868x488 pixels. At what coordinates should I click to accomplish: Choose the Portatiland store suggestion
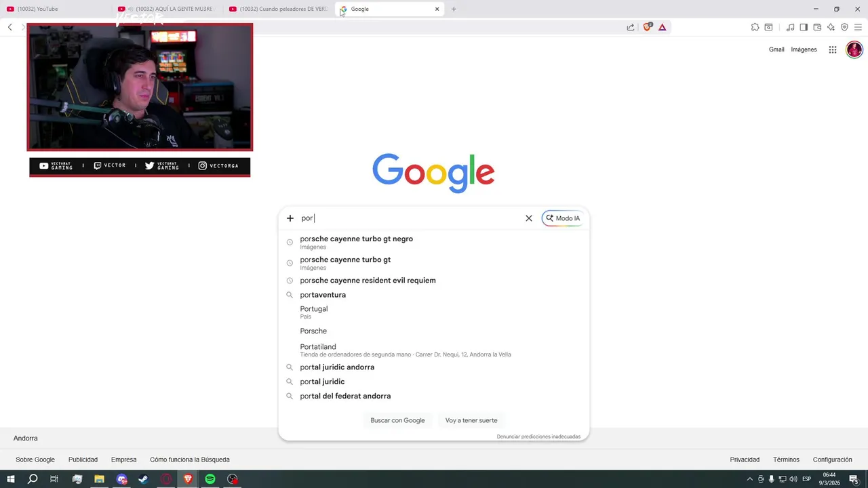pyautogui.click(x=433, y=350)
